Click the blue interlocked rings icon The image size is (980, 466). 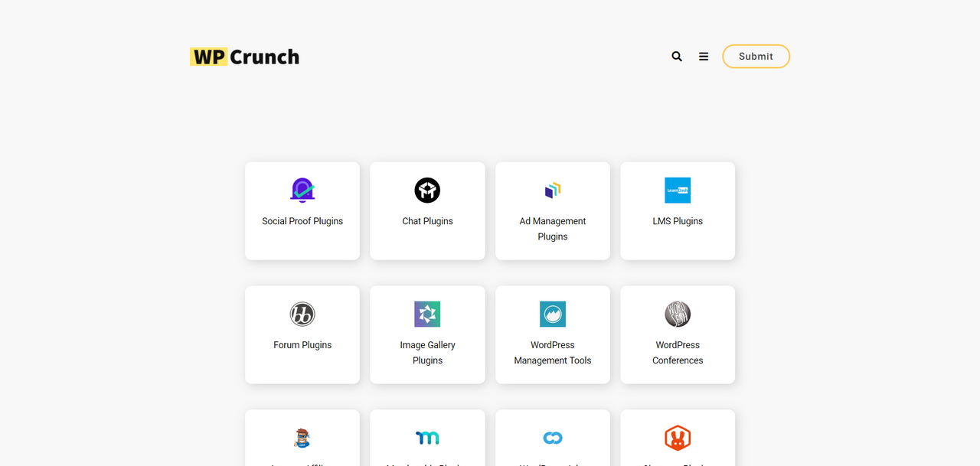553,438
